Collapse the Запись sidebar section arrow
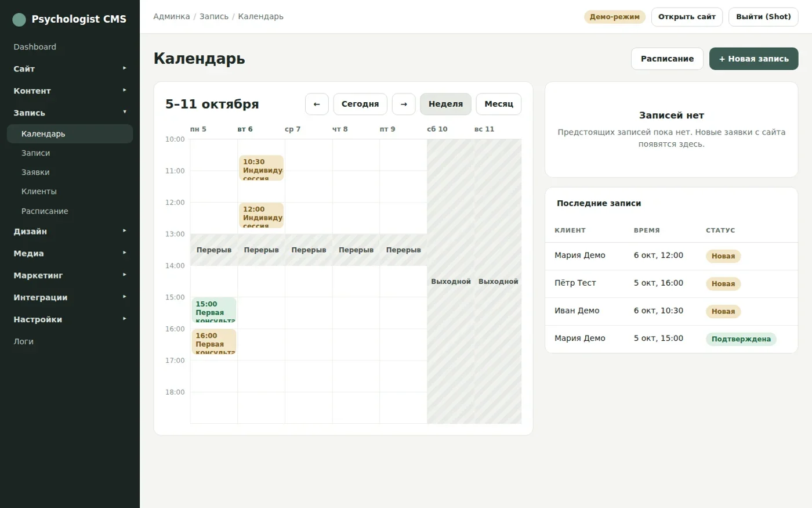812x508 pixels. (x=124, y=112)
